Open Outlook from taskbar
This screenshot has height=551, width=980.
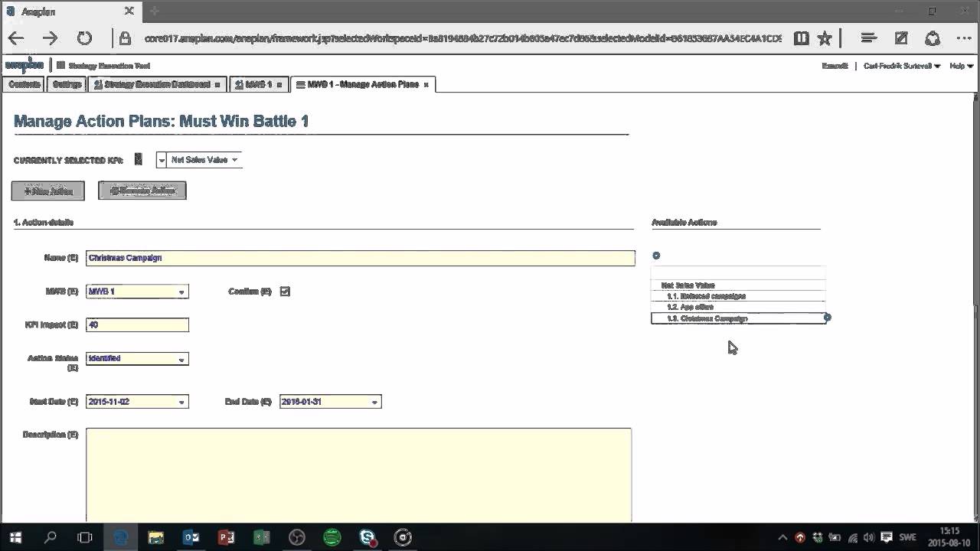point(191,537)
